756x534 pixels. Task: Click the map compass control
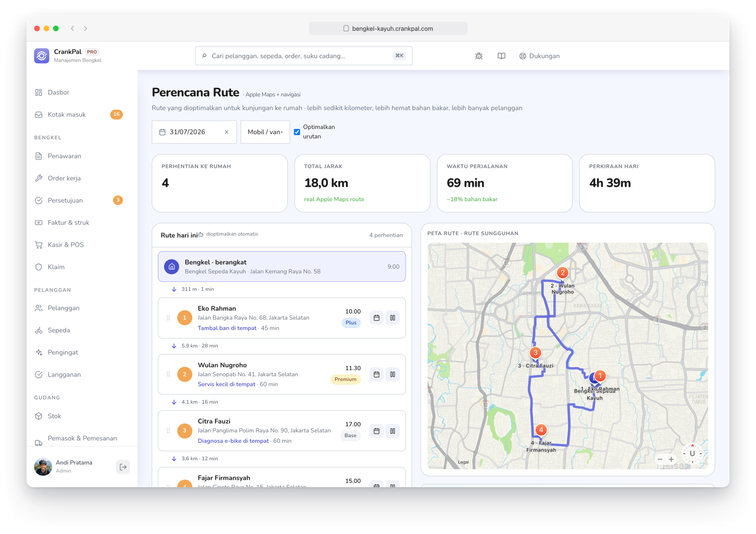click(x=692, y=454)
